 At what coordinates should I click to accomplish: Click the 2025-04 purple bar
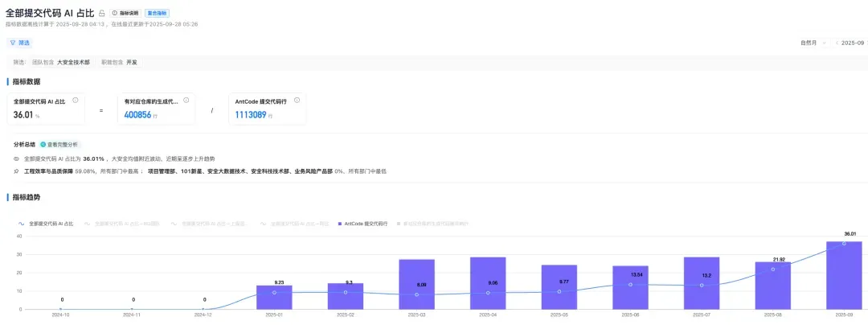pyautogui.click(x=488, y=283)
